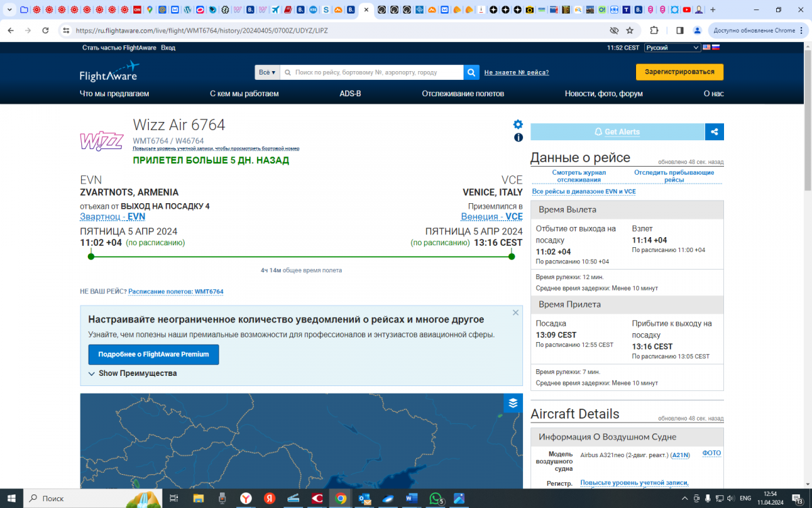The width and height of the screenshot is (812, 508).
Task: Open the Звартноц - EVN airport link
Action: click(112, 217)
